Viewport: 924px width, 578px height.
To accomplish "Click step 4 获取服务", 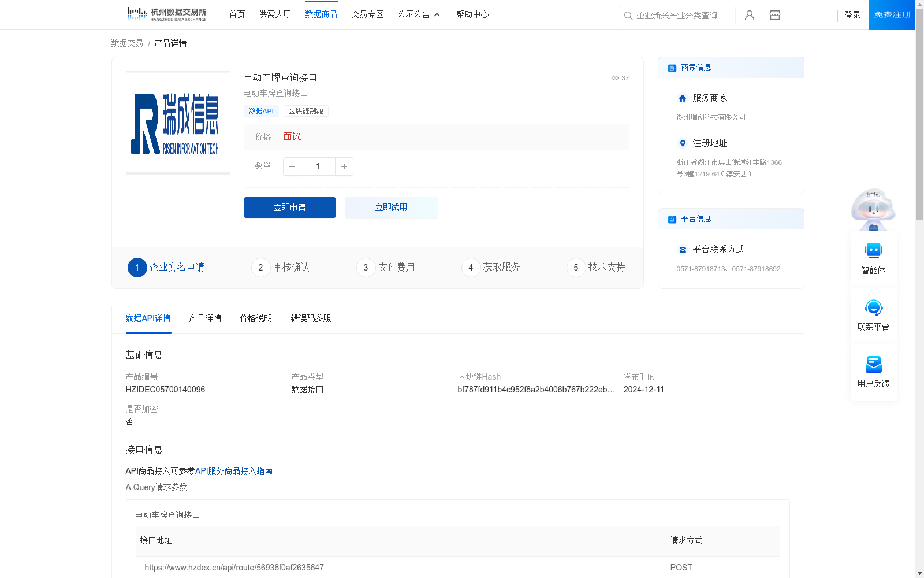I will coord(491,268).
